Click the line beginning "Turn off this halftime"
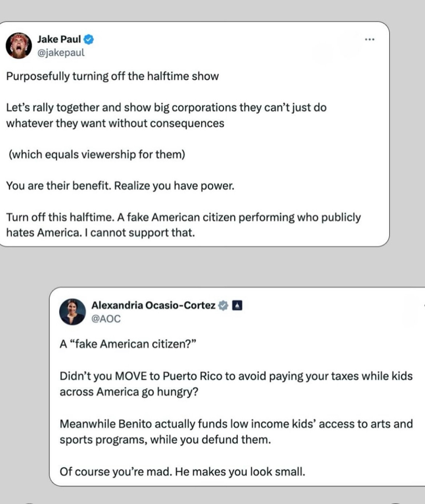 pyautogui.click(x=183, y=217)
